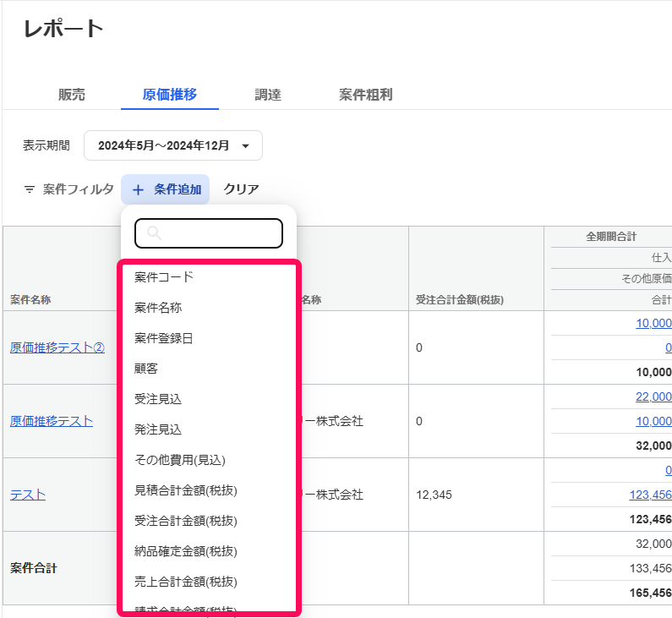The height and width of the screenshot is (618, 672).
Task: Switch to the 販売 tab
Action: pyautogui.click(x=72, y=95)
